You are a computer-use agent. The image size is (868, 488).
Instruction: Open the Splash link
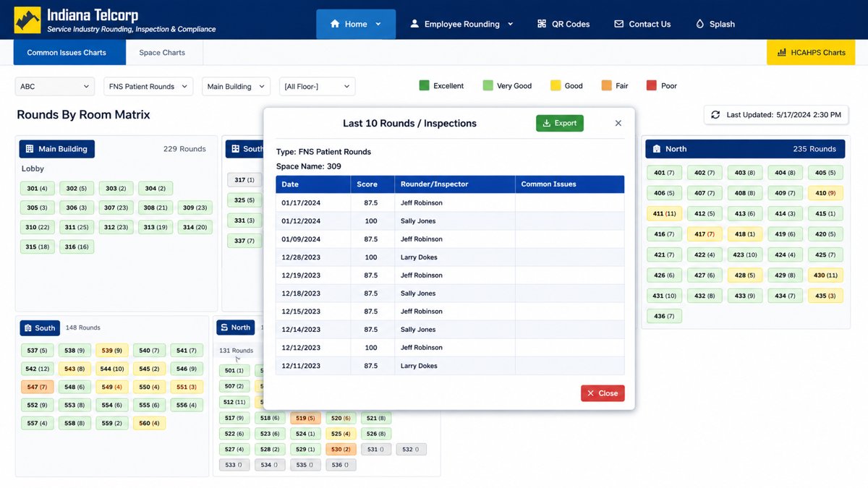[x=715, y=24]
